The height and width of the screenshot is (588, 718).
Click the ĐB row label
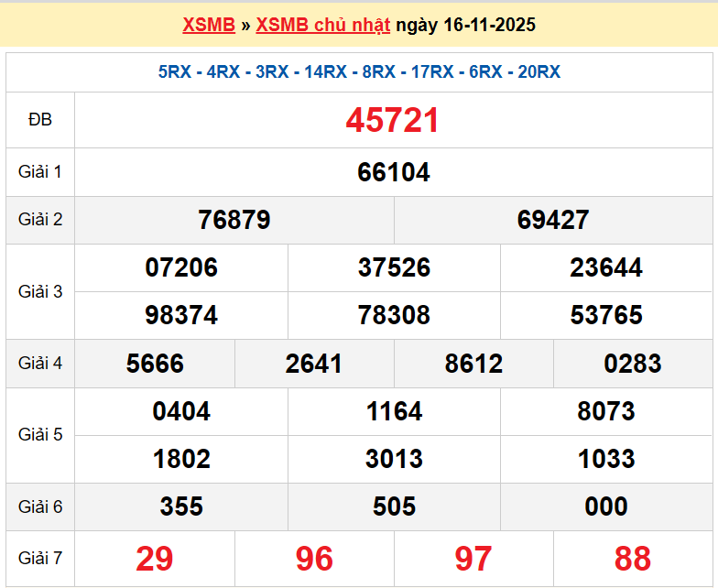tap(40, 120)
